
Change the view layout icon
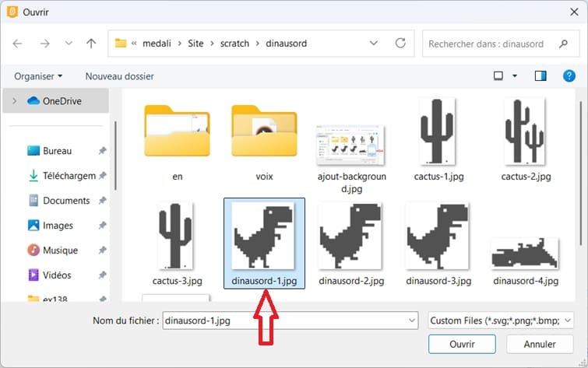click(498, 76)
